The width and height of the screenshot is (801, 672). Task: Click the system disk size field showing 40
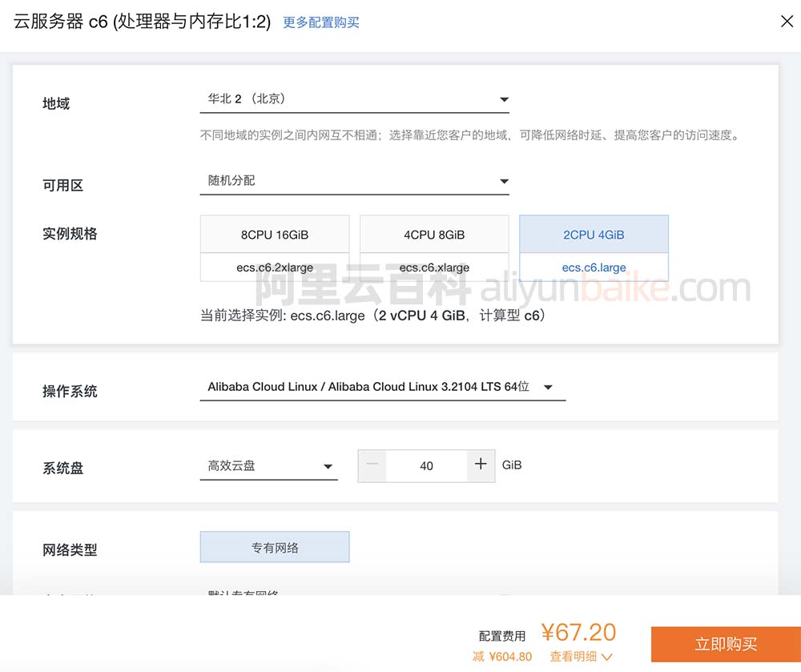427,465
